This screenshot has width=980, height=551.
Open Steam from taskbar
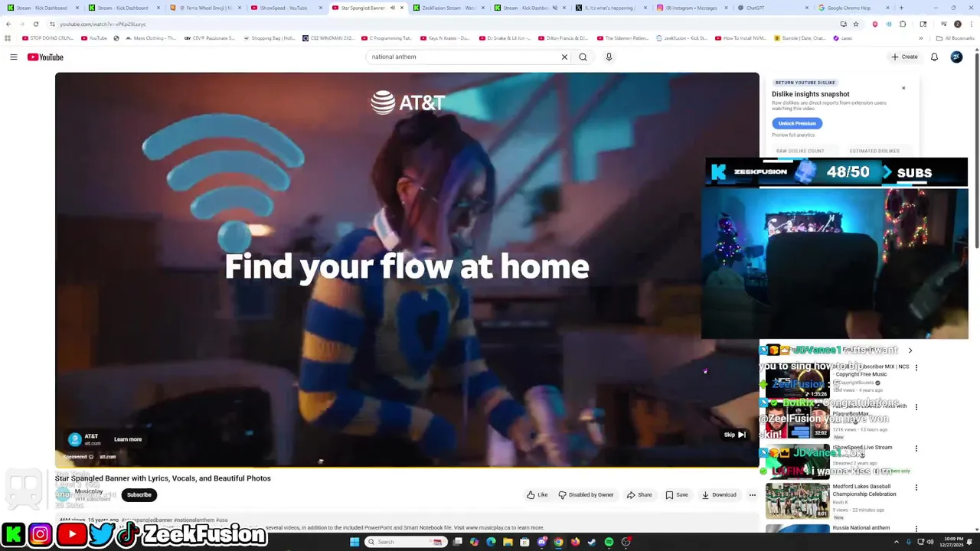592,542
